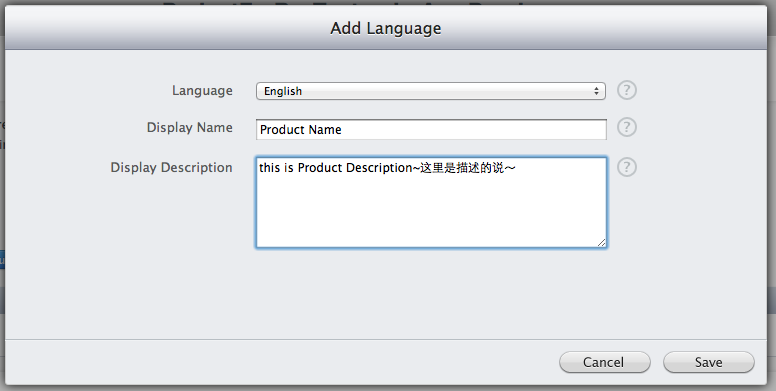Open the Language dropdown showing English
This screenshot has height=391, width=776.
[x=431, y=91]
